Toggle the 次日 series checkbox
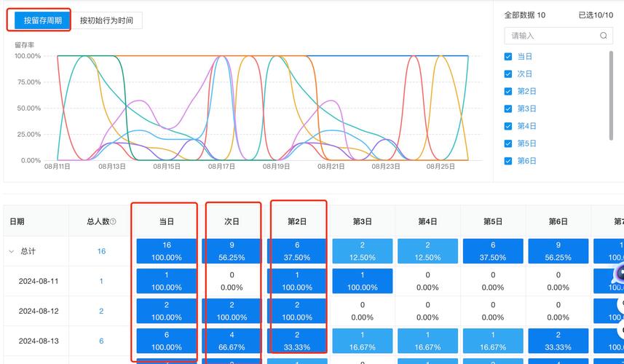The width and height of the screenshot is (624, 364). click(x=508, y=74)
